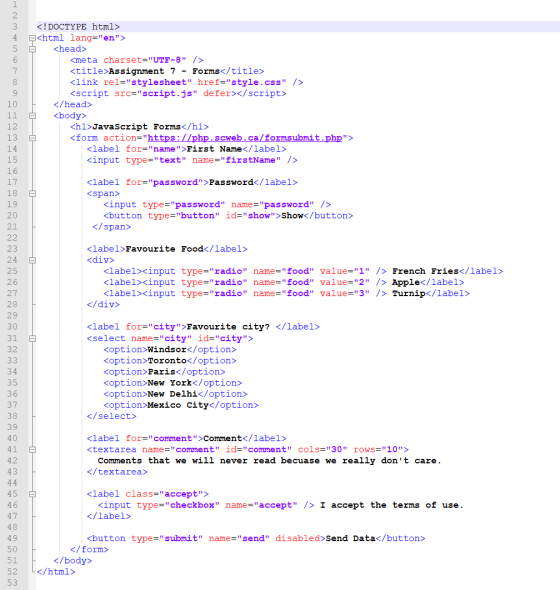560x590 pixels.
Task: Click the "Mexico City" option text
Action: pos(178,405)
